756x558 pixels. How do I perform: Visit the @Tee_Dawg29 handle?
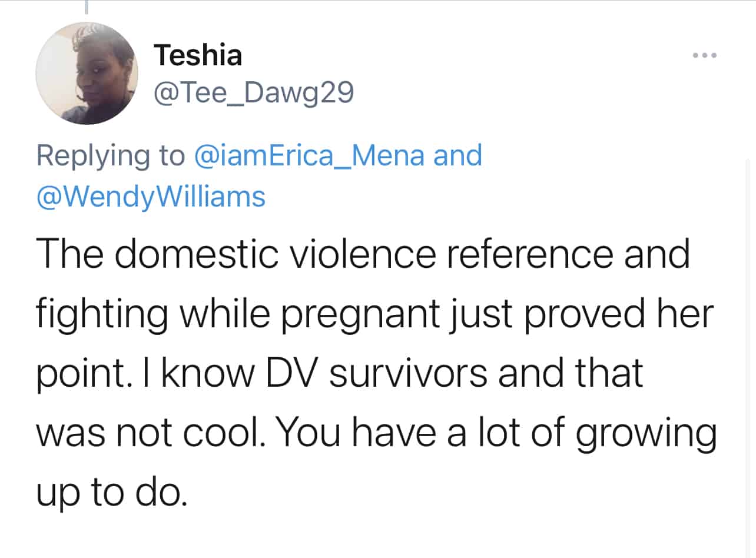tap(253, 92)
